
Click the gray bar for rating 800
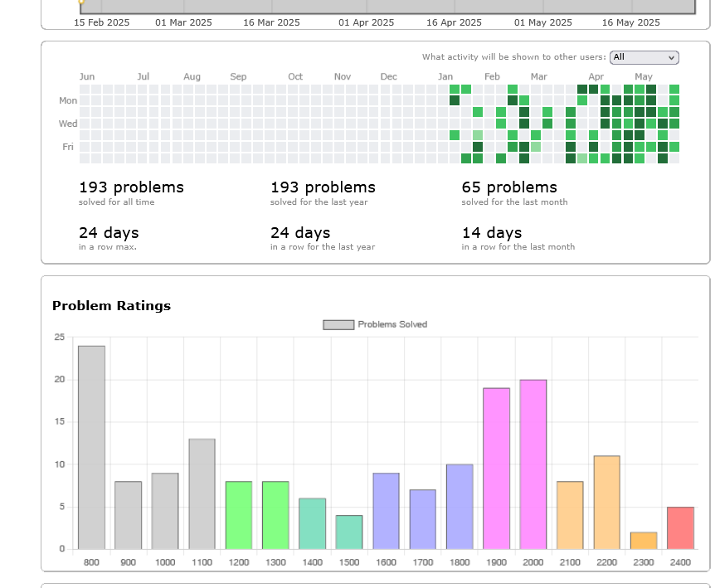(91, 447)
